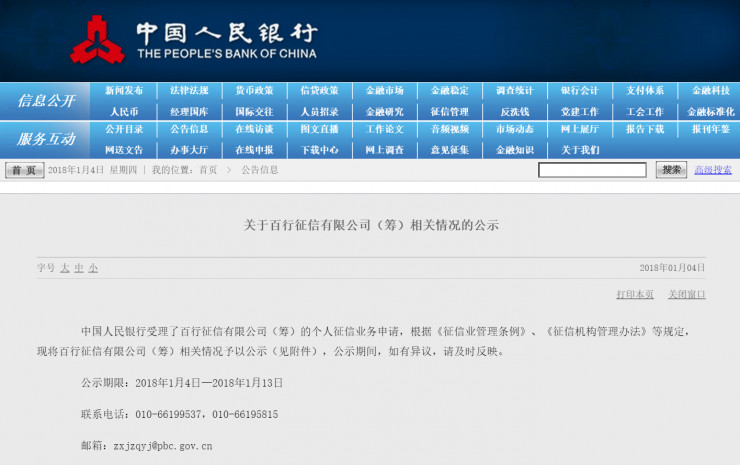Screen dimensions: 740x465
Task: Click the 搜索 search button
Action: (x=671, y=170)
